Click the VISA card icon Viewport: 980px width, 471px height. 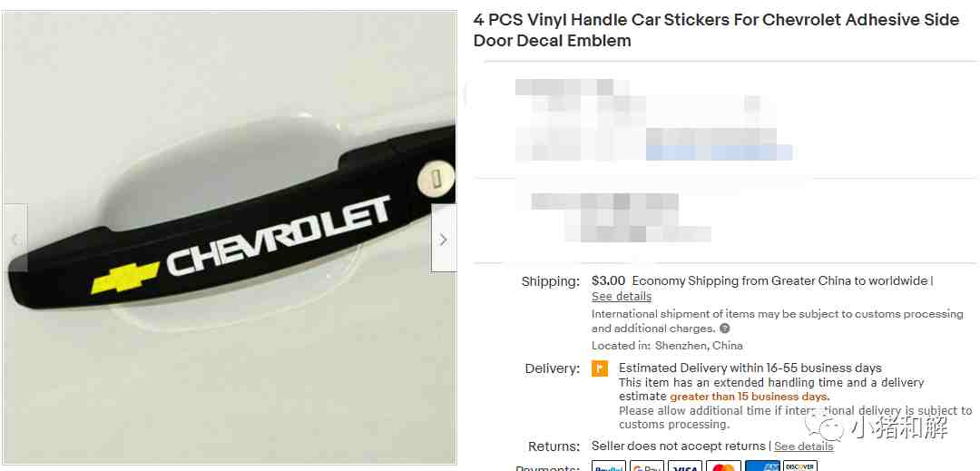(685, 466)
